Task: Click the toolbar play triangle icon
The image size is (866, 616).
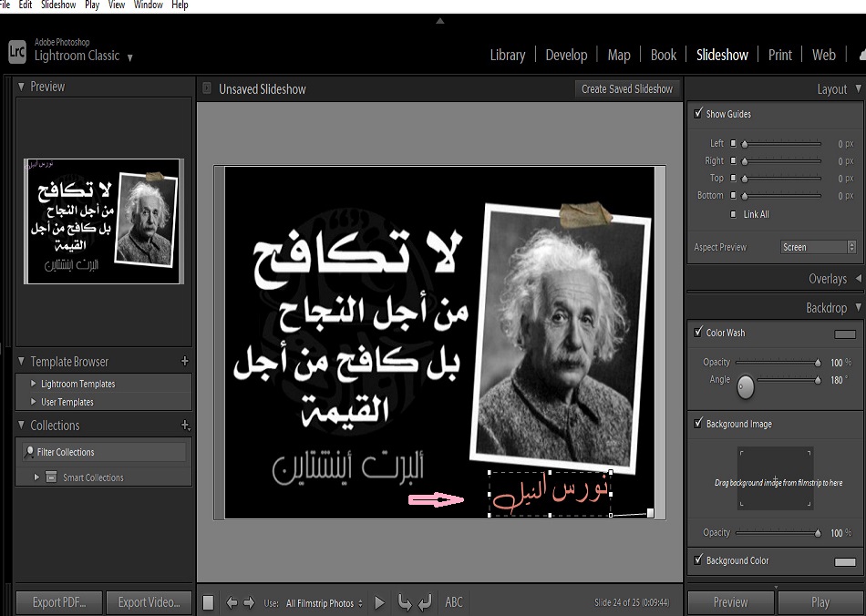Action: tap(380, 602)
